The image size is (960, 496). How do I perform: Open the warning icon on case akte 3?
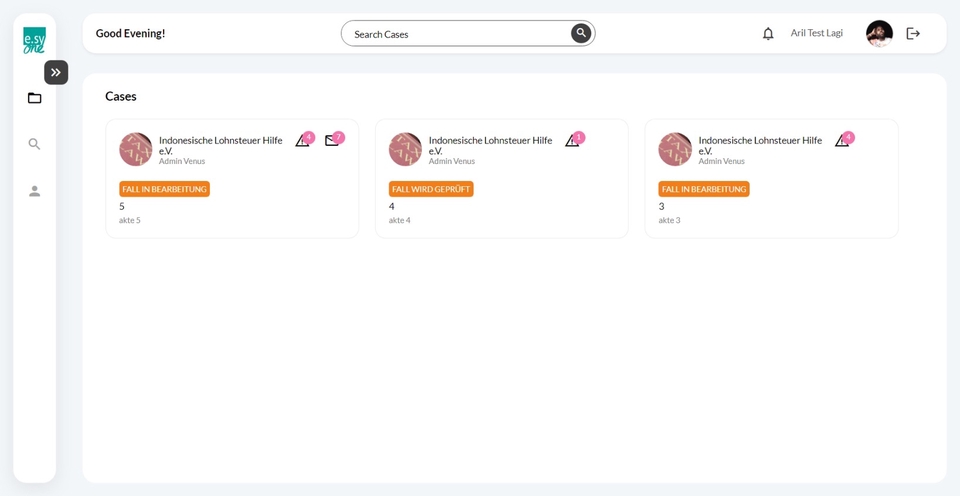pos(842,141)
